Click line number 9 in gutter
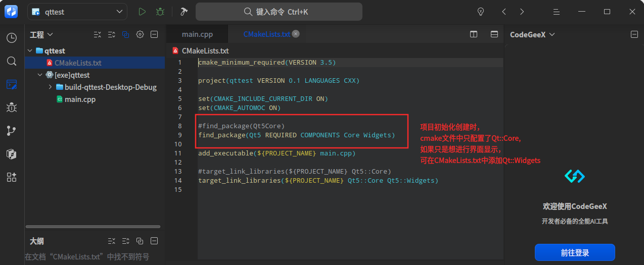The height and width of the screenshot is (265, 644). (x=179, y=135)
